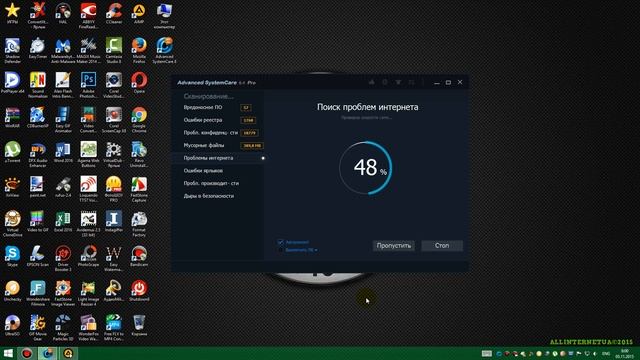Open CDBurnerXP desktop icon
This screenshot has width=640, height=360.
click(38, 118)
